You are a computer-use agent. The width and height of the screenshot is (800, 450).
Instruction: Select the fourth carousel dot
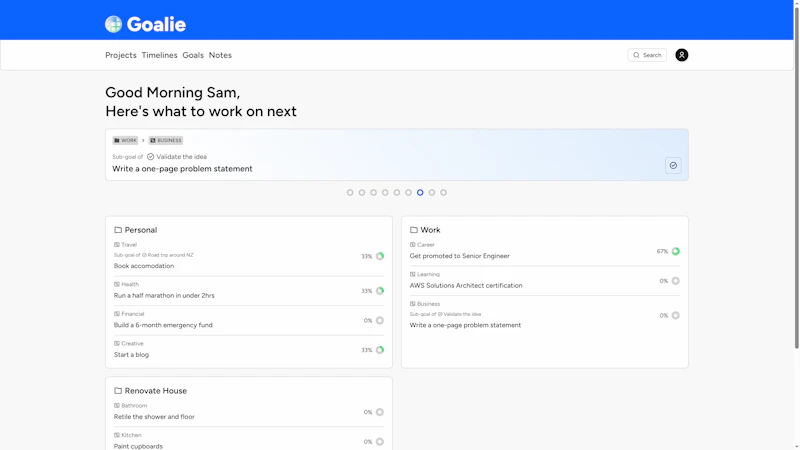click(x=385, y=192)
